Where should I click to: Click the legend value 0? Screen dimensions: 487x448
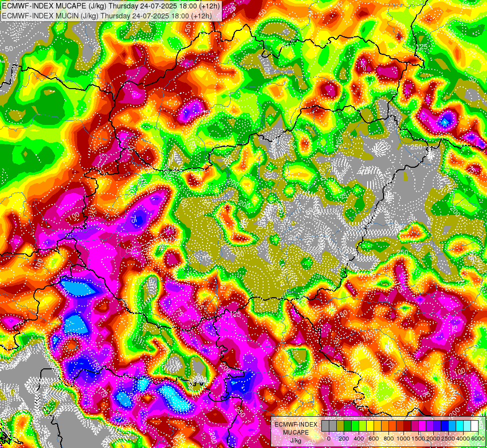point(329,439)
